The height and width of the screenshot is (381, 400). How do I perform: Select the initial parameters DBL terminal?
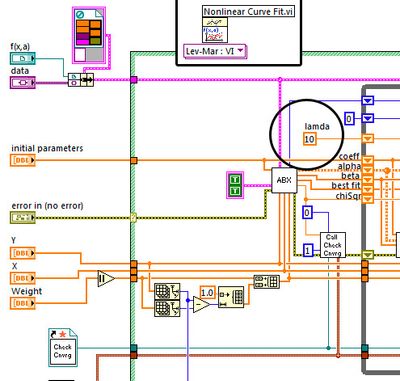pyautogui.click(x=23, y=160)
